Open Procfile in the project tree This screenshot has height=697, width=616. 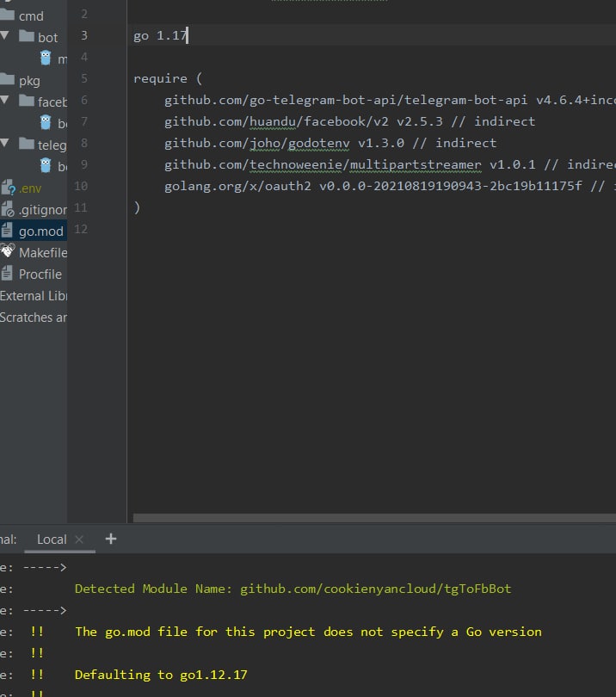(40, 274)
